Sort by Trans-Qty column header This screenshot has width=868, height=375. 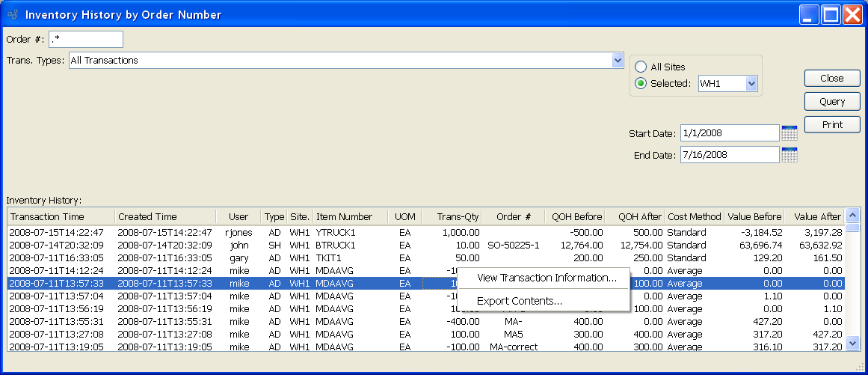[452, 216]
